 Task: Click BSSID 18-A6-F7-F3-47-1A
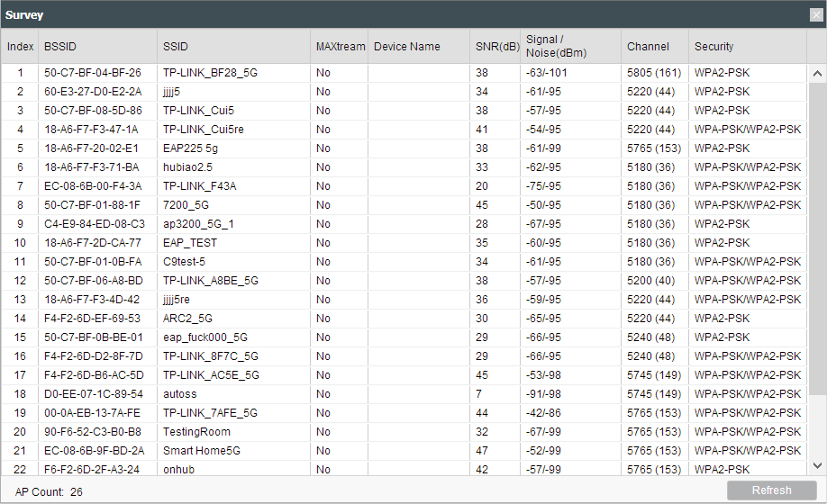[x=91, y=130]
